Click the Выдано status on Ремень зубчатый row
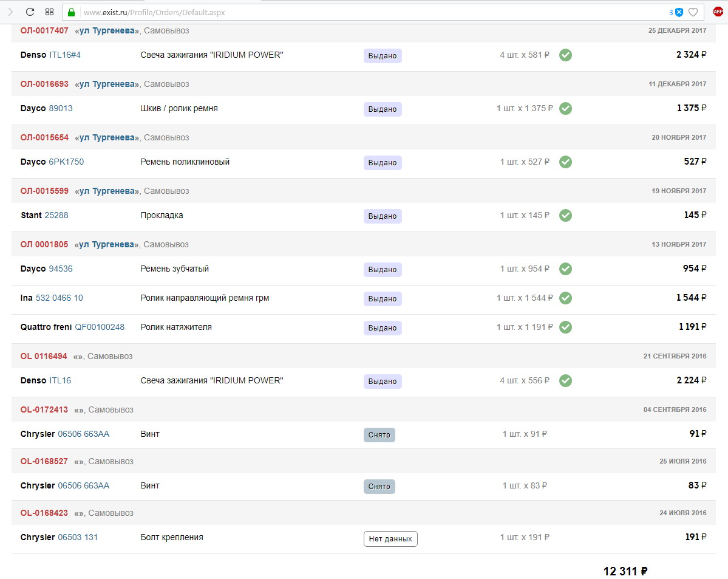This screenshot has width=728, height=579. [x=383, y=270]
